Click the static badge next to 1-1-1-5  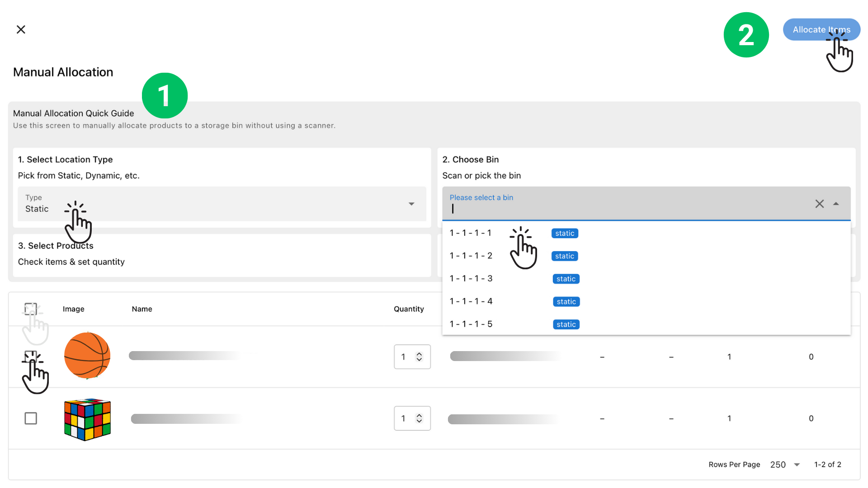pyautogui.click(x=566, y=324)
